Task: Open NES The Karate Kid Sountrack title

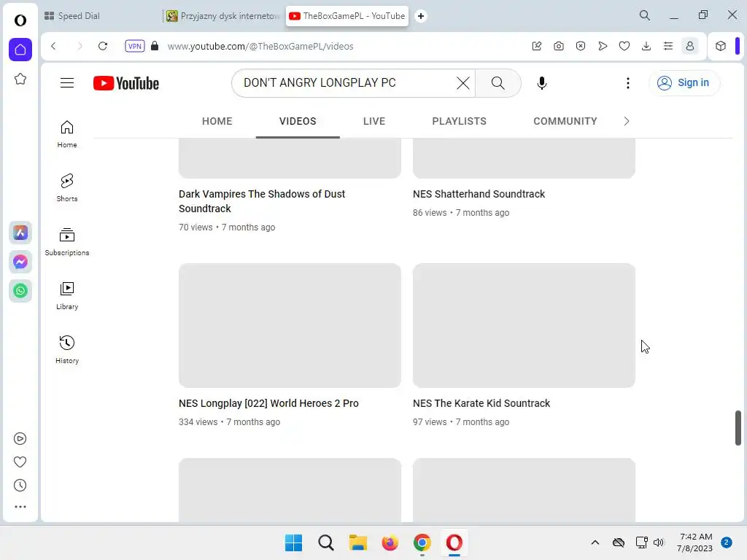Action: tap(481, 403)
